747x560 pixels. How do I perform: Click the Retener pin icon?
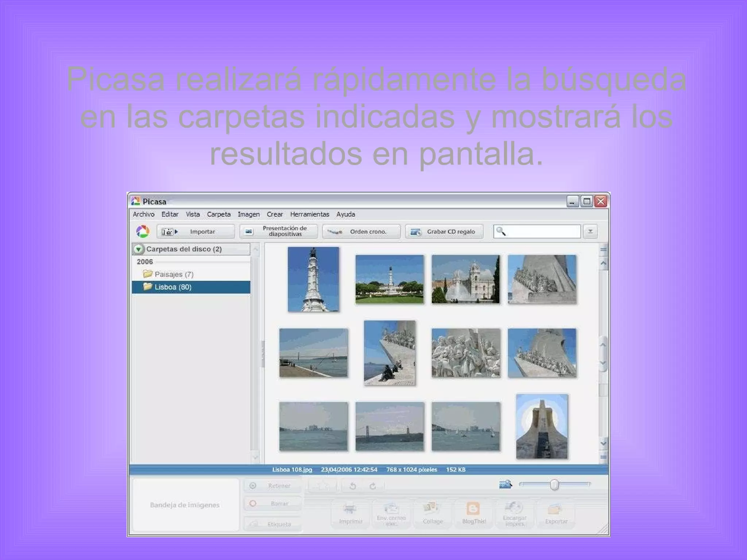(x=253, y=486)
